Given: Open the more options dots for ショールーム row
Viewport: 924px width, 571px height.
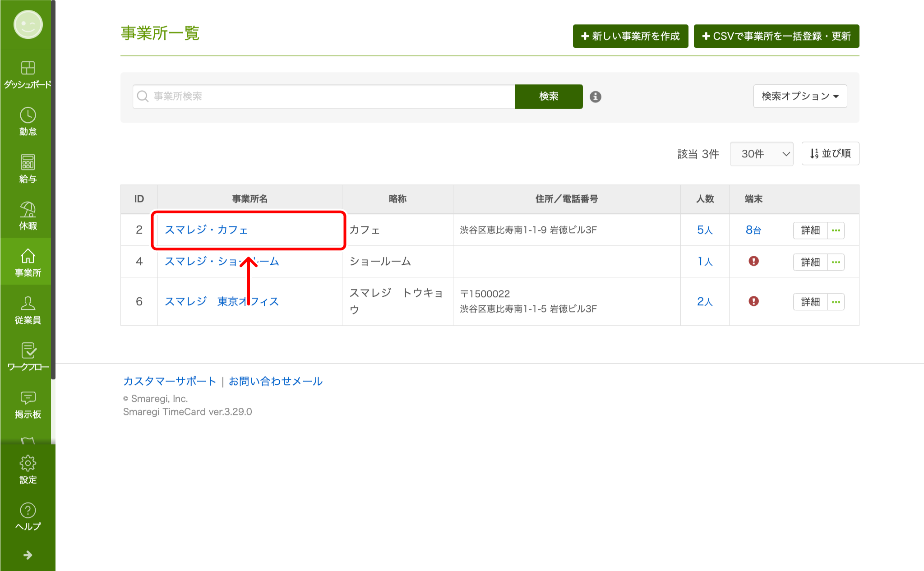Looking at the screenshot, I should point(836,262).
